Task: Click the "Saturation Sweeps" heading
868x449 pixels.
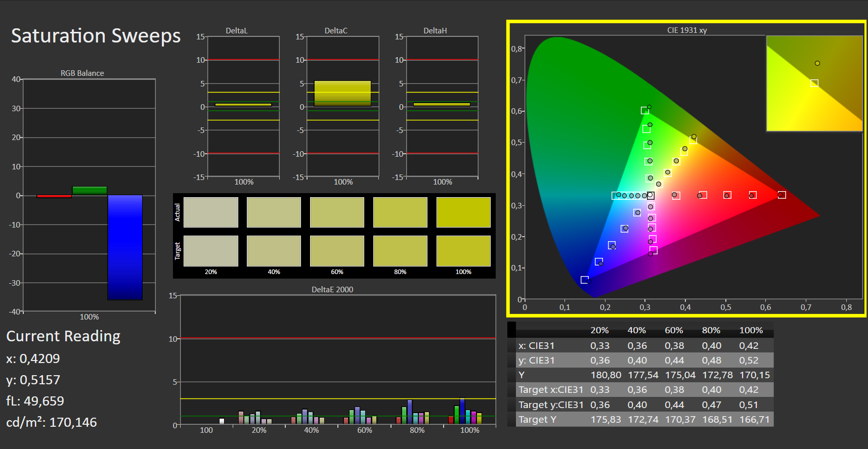Action: pyautogui.click(x=96, y=36)
